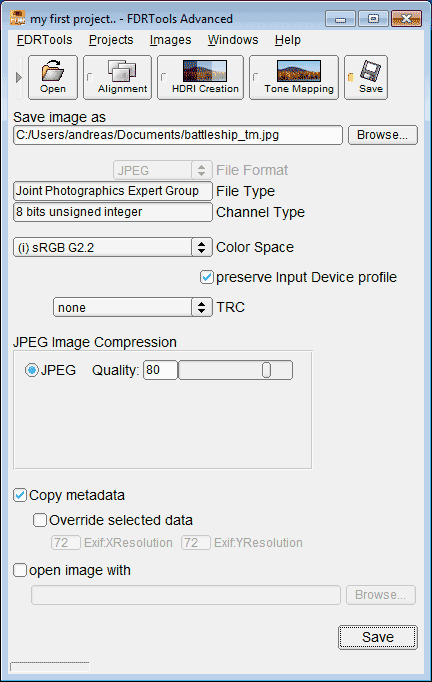
Task: Click the JPEG Quality slider handle
Action: (x=266, y=370)
